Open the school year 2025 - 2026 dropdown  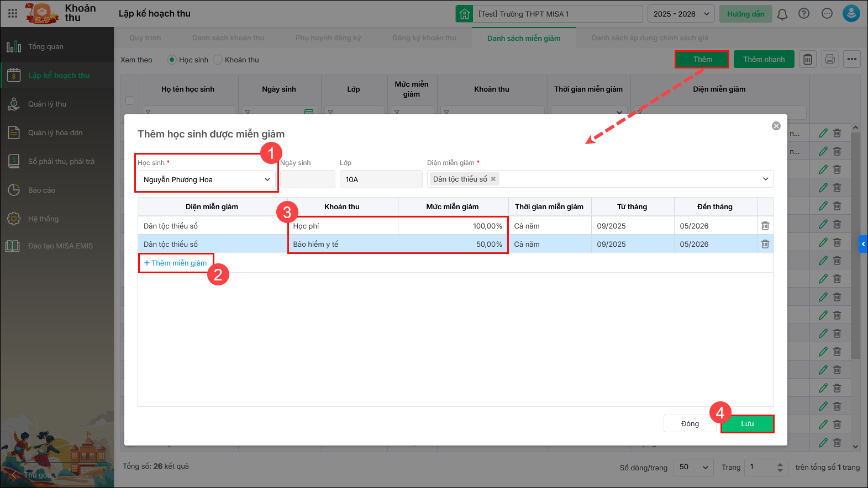[681, 14]
